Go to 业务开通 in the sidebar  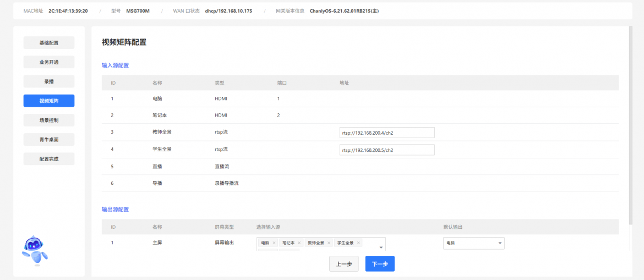(x=49, y=62)
